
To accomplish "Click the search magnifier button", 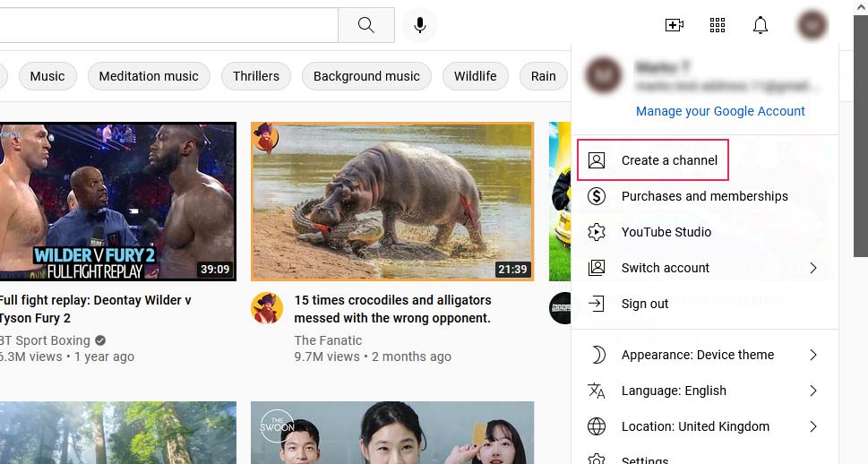I will (365, 25).
